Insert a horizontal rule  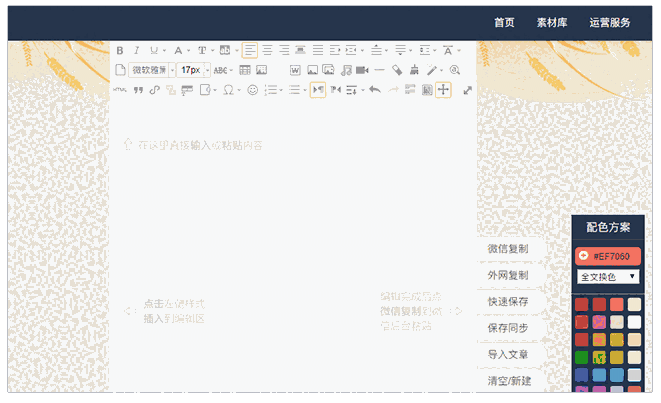point(379,70)
